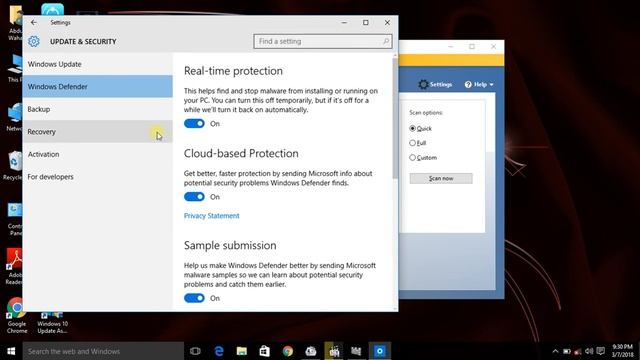This screenshot has height=360, width=640.
Task: Open the Store from the taskbar
Action: click(x=264, y=351)
